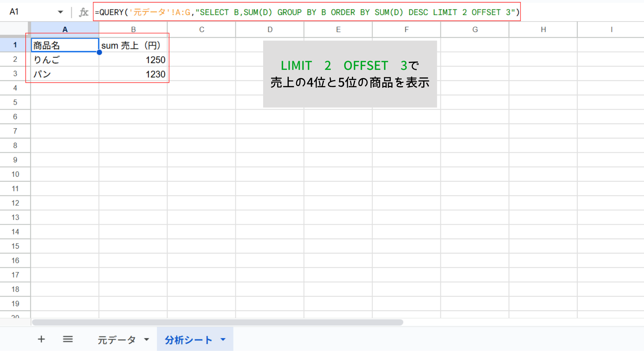Select row 10 header
Image resolution: width=644 pixels, height=351 pixels.
(x=15, y=174)
